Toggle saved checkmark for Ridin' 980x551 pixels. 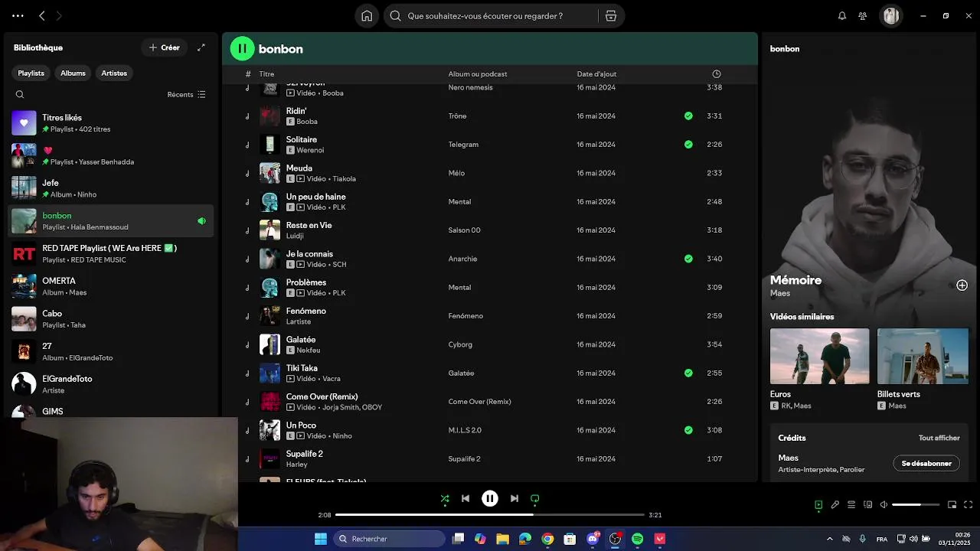688,116
